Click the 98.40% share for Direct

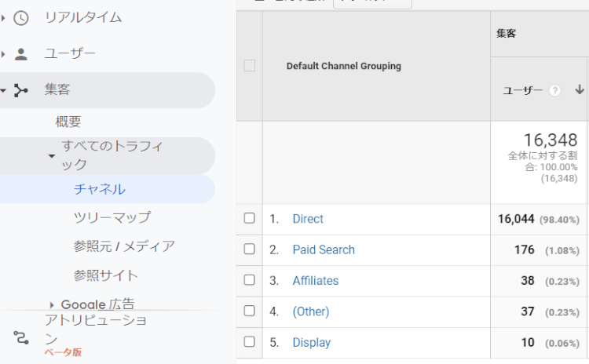tap(559, 220)
